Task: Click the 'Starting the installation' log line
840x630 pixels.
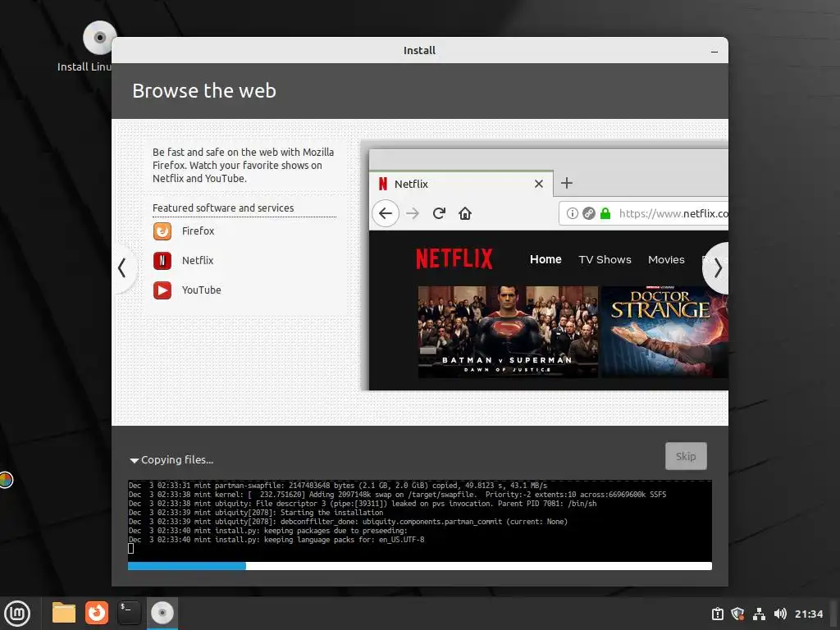Action: click(256, 513)
